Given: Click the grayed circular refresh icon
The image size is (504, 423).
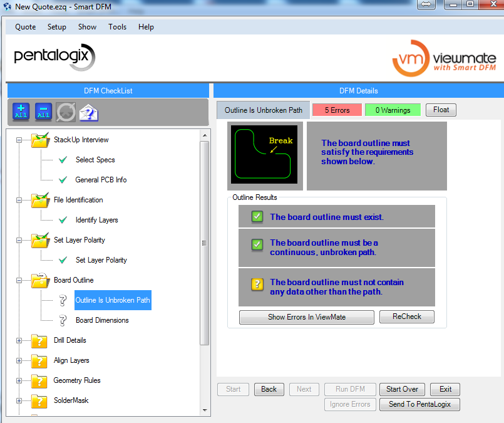Looking at the screenshot, I should click(x=66, y=112).
